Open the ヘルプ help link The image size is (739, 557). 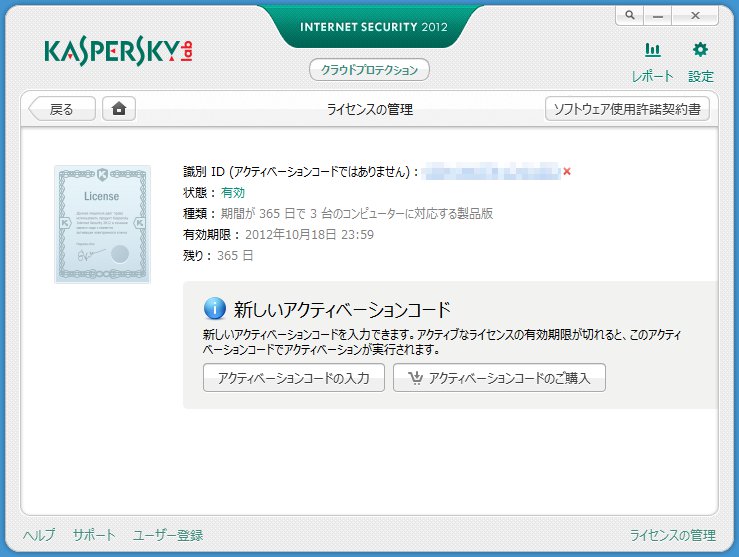point(39,535)
